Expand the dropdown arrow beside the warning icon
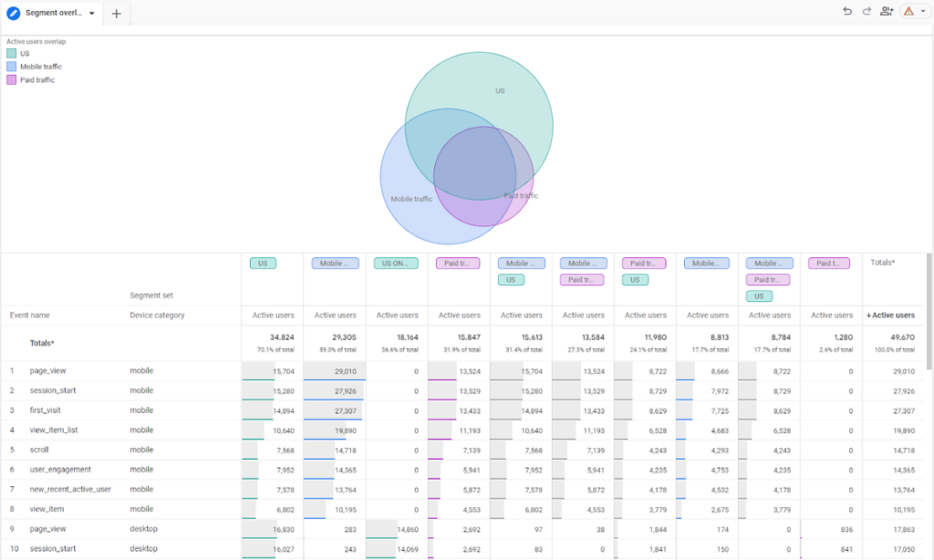 [923, 12]
